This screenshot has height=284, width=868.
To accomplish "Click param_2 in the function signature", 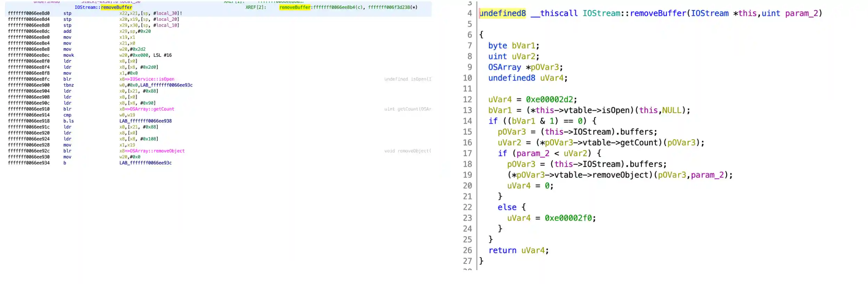I will tap(802, 13).
